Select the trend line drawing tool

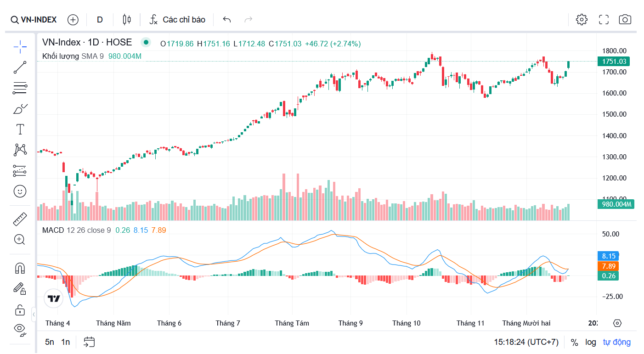point(20,67)
